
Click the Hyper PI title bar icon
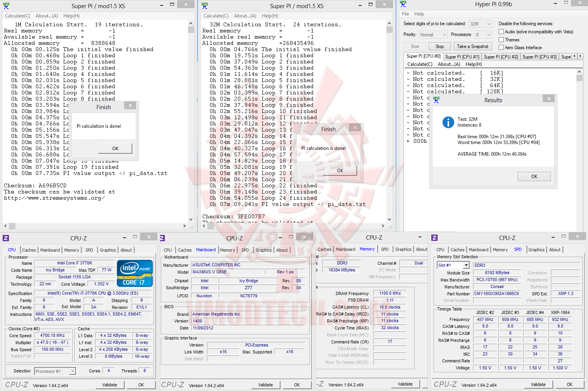point(403,4)
